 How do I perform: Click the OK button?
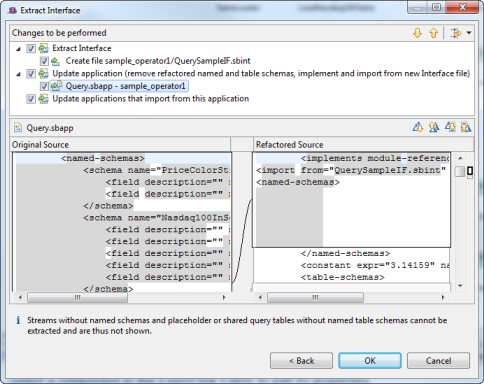pyautogui.click(x=370, y=361)
